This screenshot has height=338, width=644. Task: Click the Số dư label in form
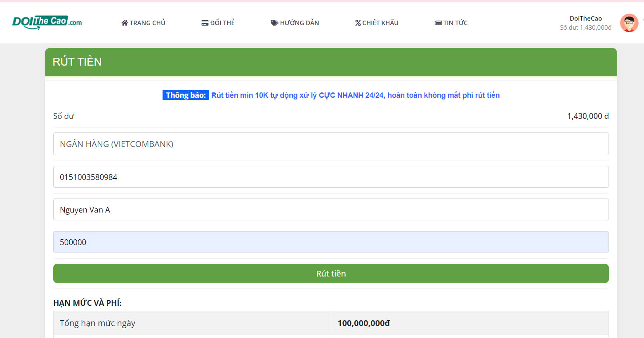pos(64,116)
